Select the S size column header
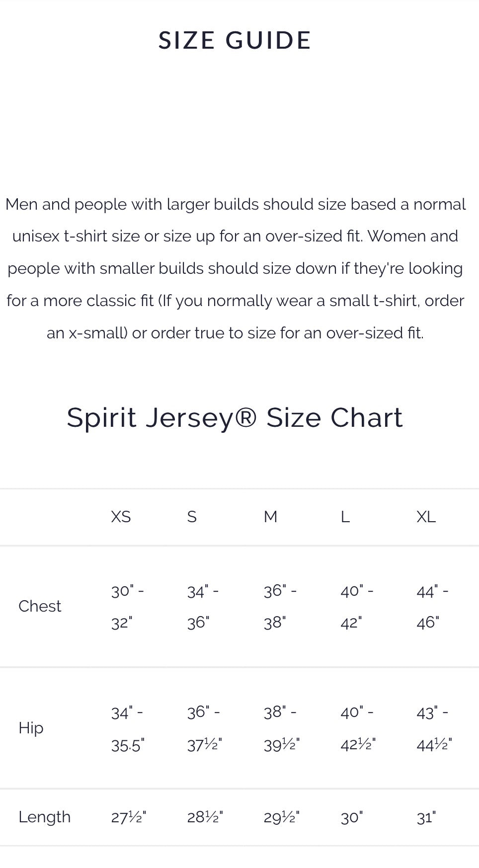The width and height of the screenshot is (479, 868). [192, 517]
